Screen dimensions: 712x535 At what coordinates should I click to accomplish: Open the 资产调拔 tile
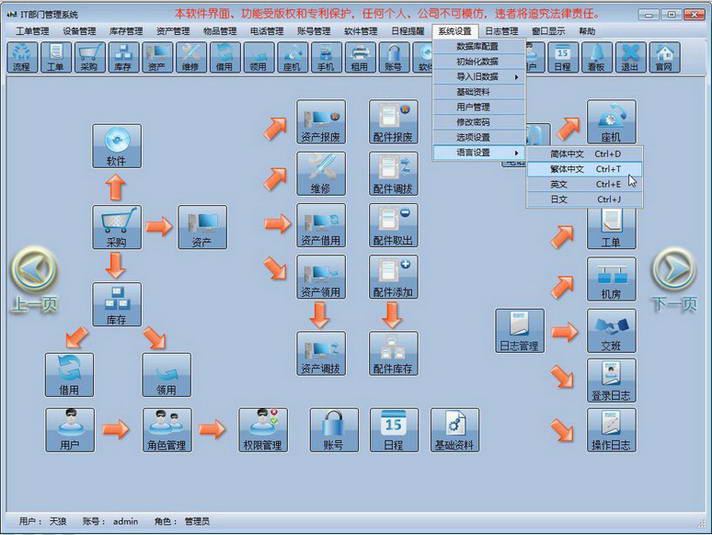click(x=321, y=353)
